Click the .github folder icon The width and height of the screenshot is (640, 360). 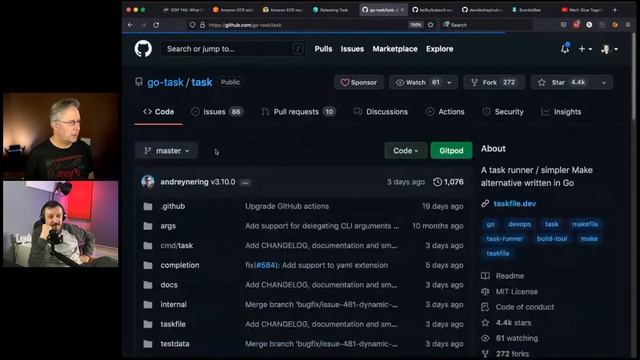[148, 206]
